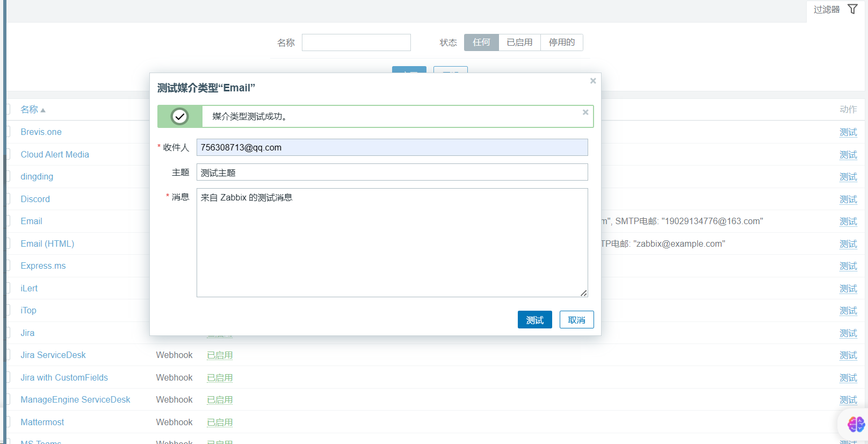868x444 pixels.
Task: Open the Jira media type link
Action: point(27,333)
